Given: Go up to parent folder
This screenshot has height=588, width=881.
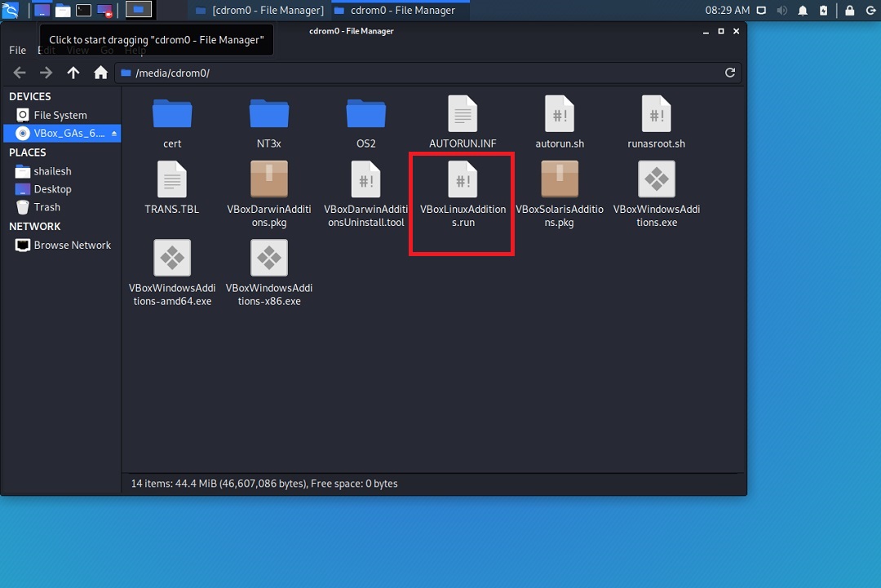Looking at the screenshot, I should click(x=73, y=73).
